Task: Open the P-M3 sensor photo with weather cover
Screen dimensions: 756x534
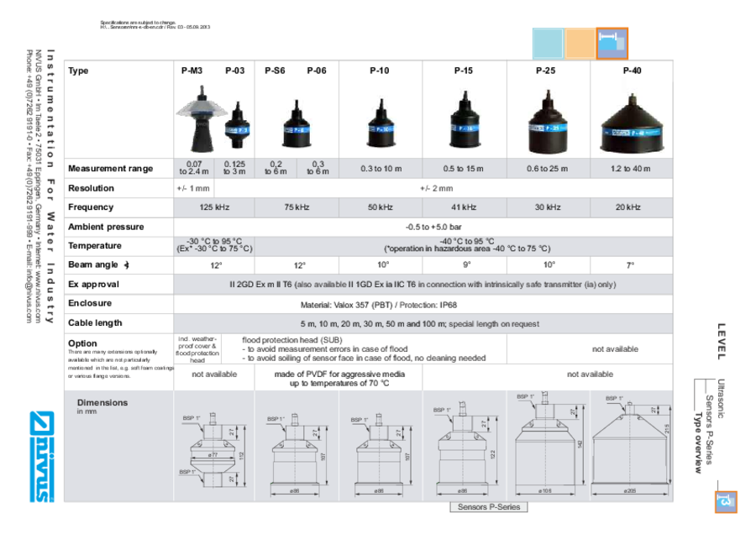Action: coord(201,118)
